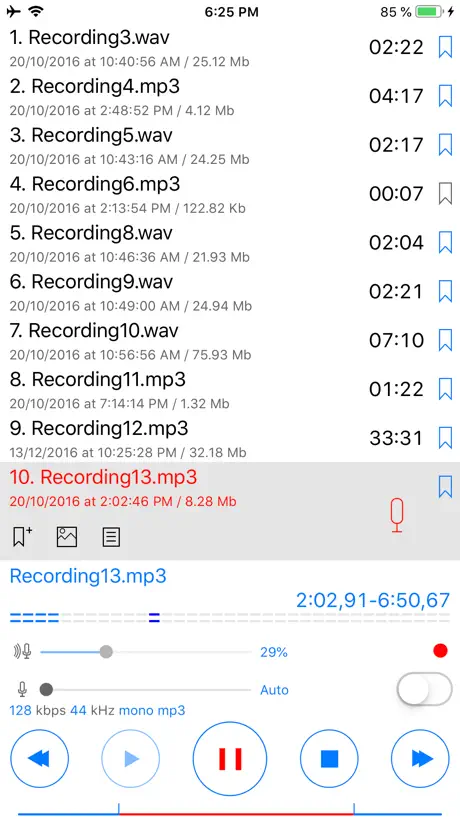Tap the blue Recording13.mp3 title
The width and height of the screenshot is (460, 818).
[x=88, y=576]
